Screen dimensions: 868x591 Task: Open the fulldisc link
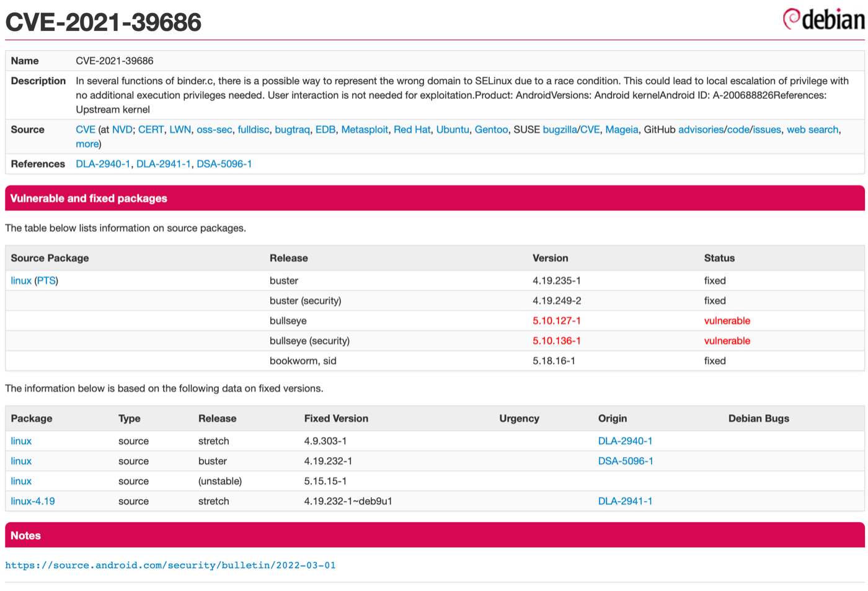[x=253, y=130]
